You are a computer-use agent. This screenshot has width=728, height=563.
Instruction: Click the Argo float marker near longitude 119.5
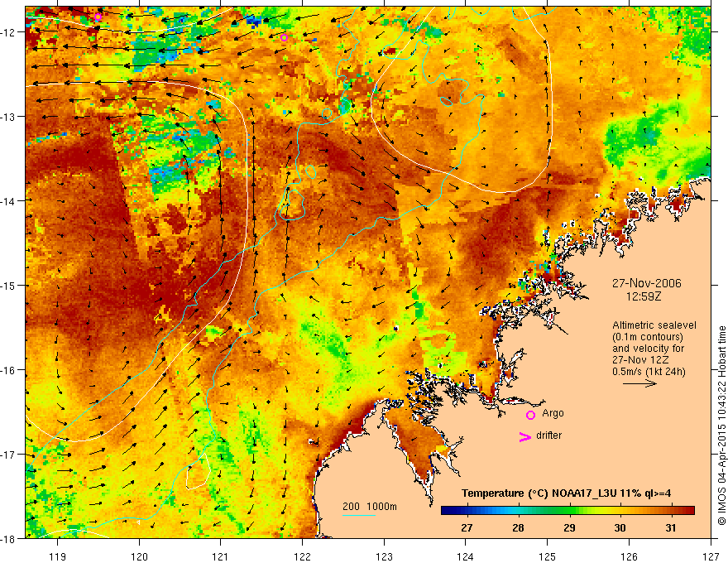pyautogui.click(x=98, y=17)
